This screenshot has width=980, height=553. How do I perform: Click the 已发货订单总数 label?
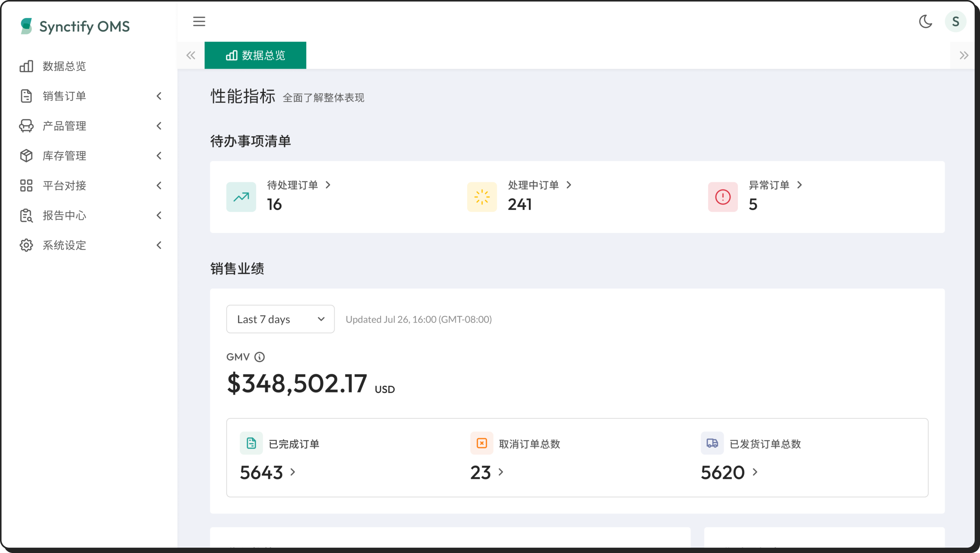[x=765, y=444]
